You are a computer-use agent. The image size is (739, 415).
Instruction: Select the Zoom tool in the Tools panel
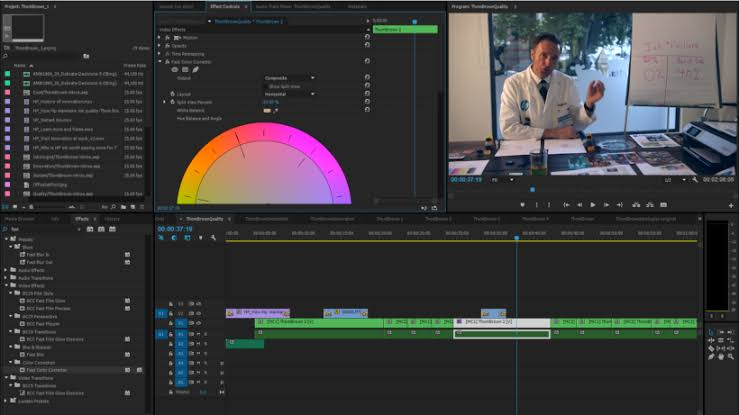tap(731, 357)
